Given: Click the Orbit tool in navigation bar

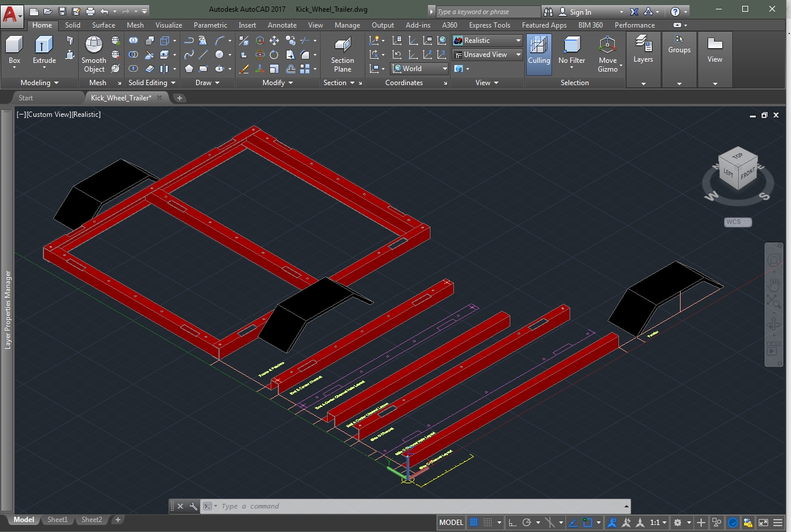Looking at the screenshot, I should [x=774, y=324].
